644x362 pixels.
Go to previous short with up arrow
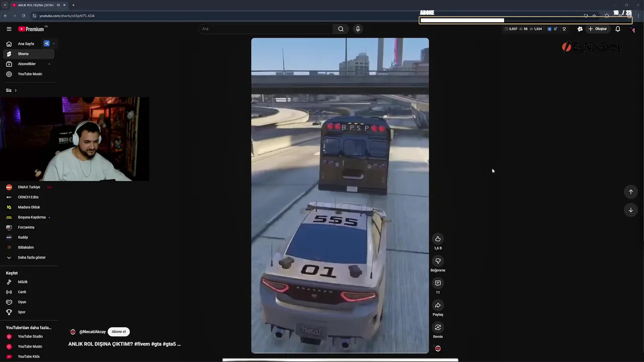pyautogui.click(x=630, y=192)
